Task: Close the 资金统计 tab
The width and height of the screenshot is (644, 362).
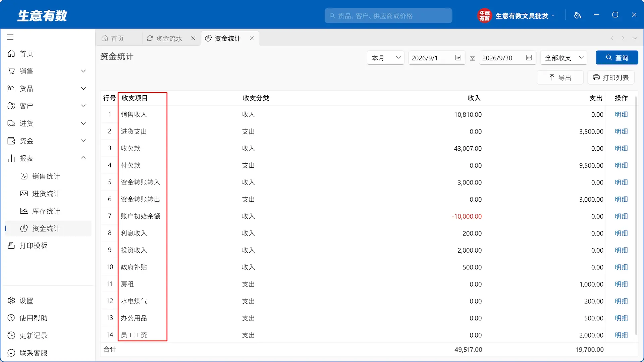Action: pyautogui.click(x=252, y=38)
